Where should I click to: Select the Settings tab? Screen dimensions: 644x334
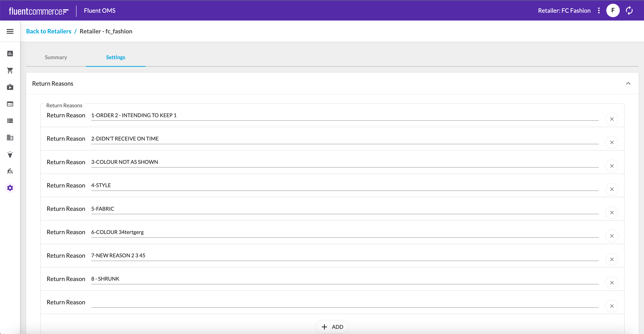[115, 57]
